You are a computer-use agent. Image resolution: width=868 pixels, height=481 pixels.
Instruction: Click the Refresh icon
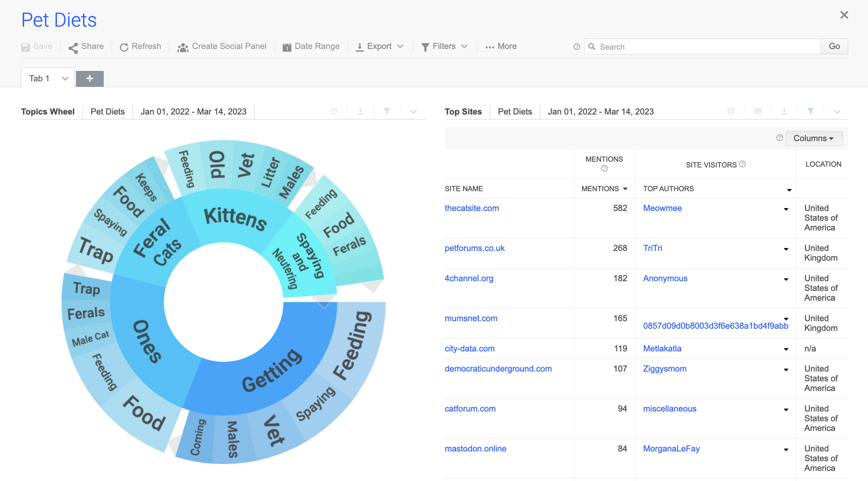click(x=124, y=47)
